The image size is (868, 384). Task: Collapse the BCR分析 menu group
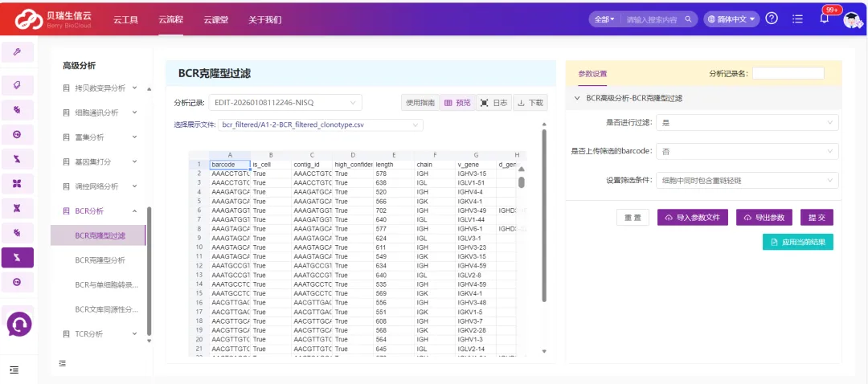[100, 210]
